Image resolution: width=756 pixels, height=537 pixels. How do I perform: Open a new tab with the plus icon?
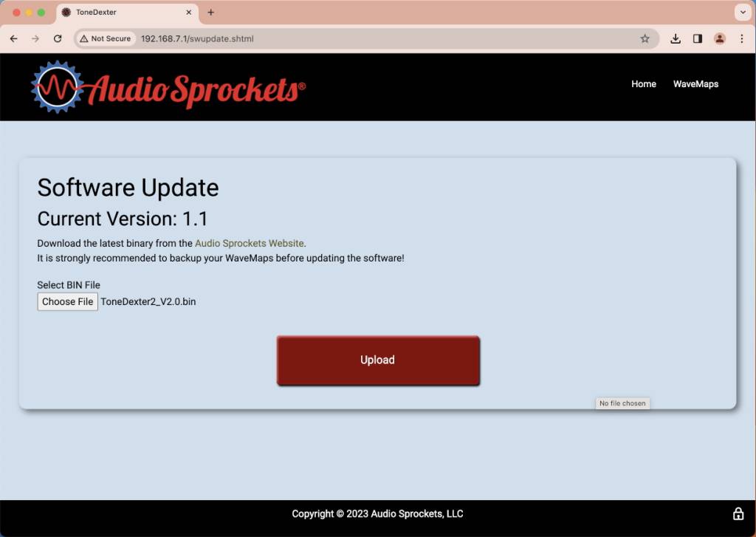[210, 12]
